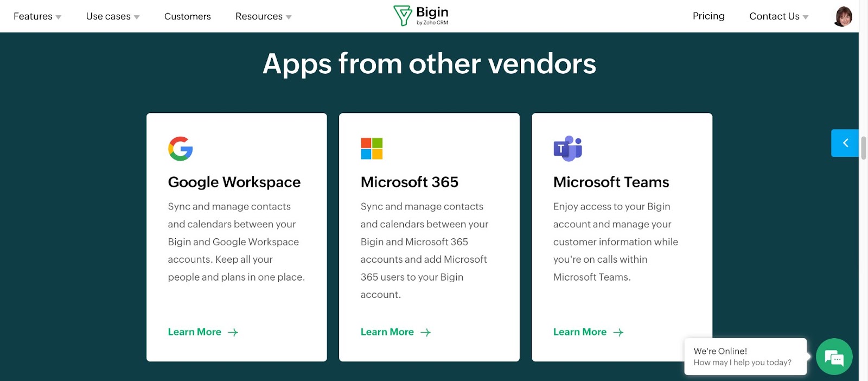The width and height of the screenshot is (868, 381).
Task: Click the Microsoft 365 description text
Action: coord(425,250)
